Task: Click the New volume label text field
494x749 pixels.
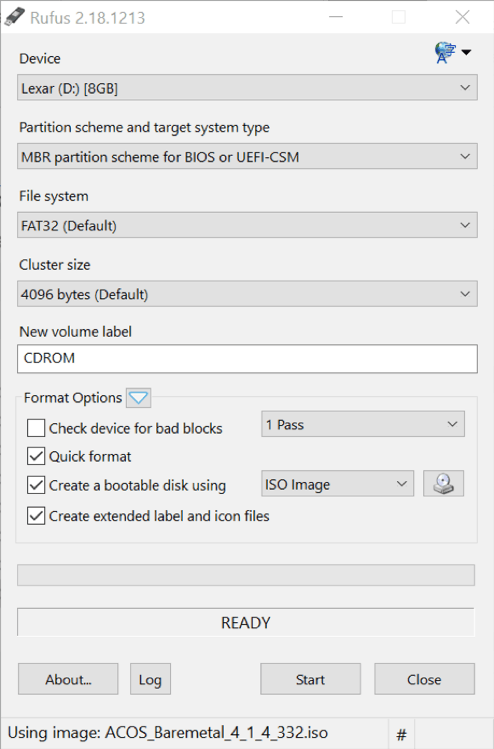Action: (x=247, y=358)
